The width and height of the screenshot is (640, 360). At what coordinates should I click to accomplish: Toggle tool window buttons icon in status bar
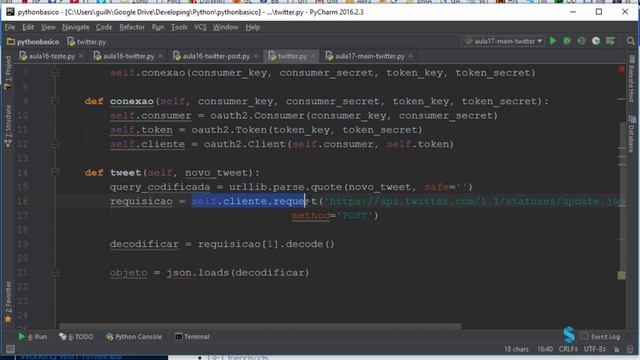coord(10,349)
